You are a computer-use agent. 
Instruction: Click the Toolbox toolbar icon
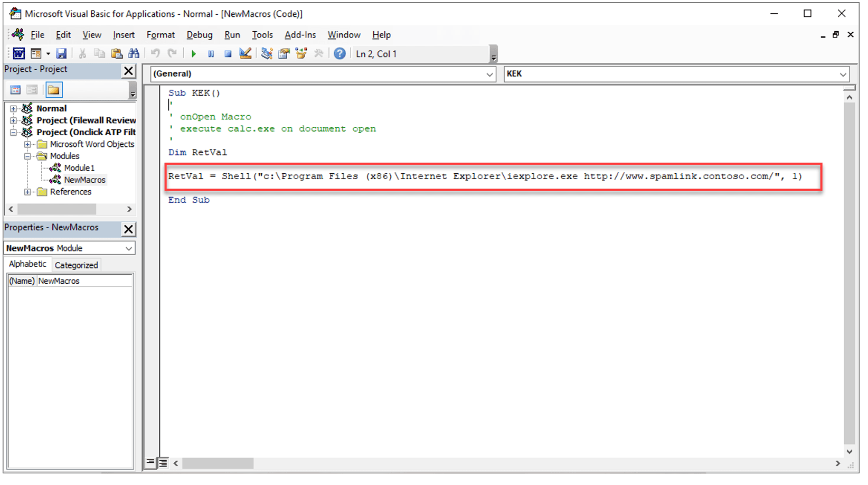[318, 54]
